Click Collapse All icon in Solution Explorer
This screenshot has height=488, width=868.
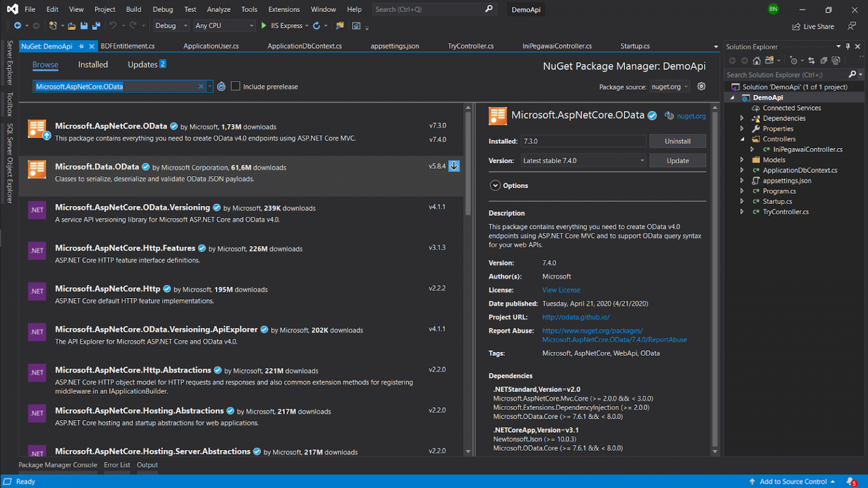pyautogui.click(x=824, y=60)
